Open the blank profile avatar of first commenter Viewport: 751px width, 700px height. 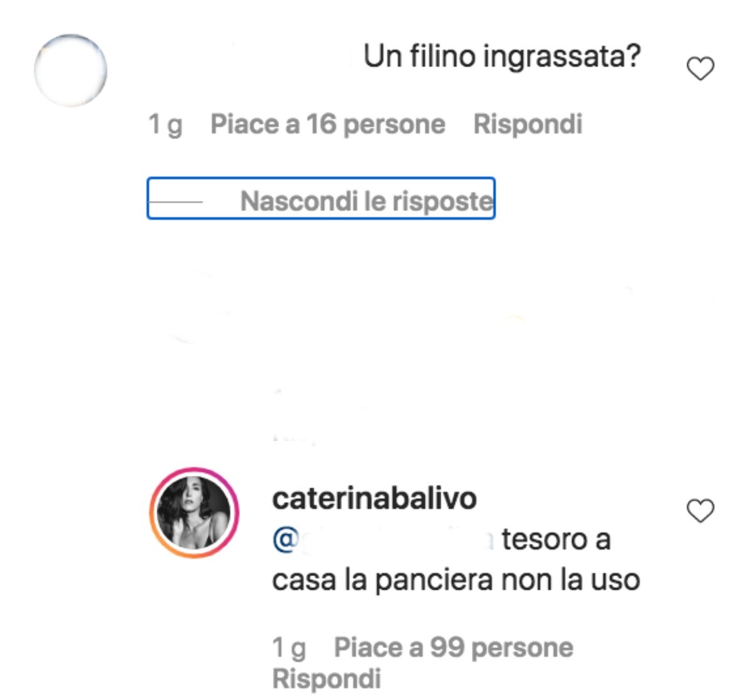(70, 70)
